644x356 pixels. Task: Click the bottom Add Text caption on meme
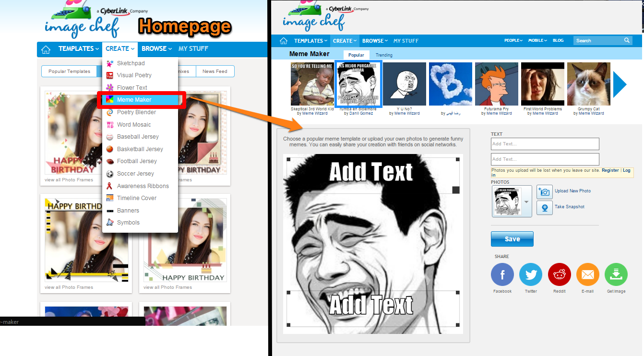[x=371, y=305]
